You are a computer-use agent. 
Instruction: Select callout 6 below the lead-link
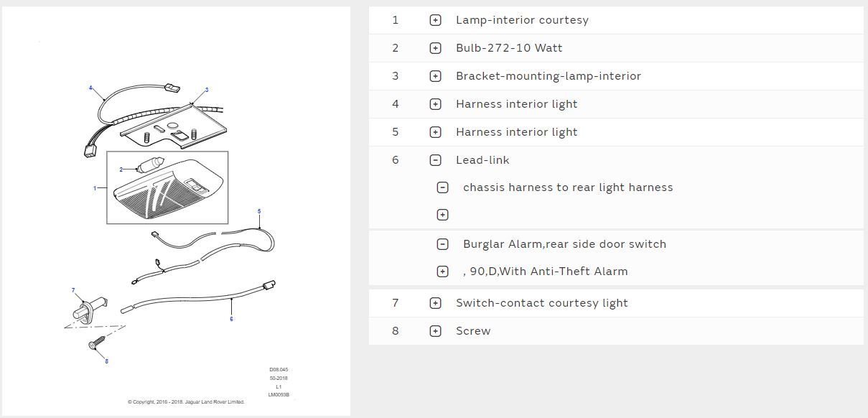231,319
